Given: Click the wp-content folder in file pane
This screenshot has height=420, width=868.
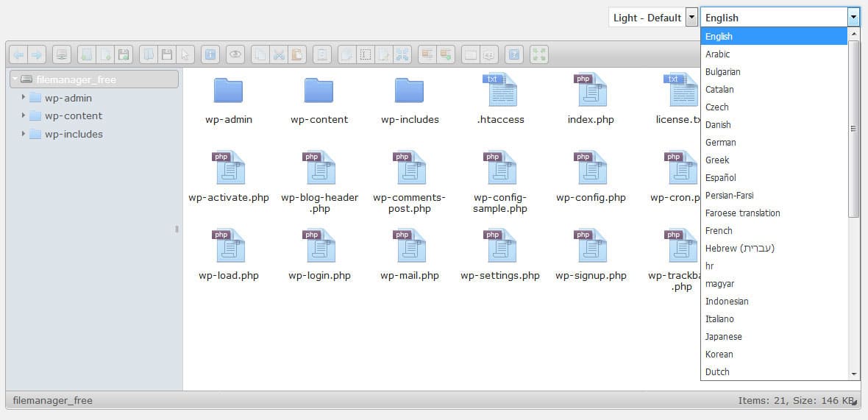Looking at the screenshot, I should pyautogui.click(x=319, y=90).
